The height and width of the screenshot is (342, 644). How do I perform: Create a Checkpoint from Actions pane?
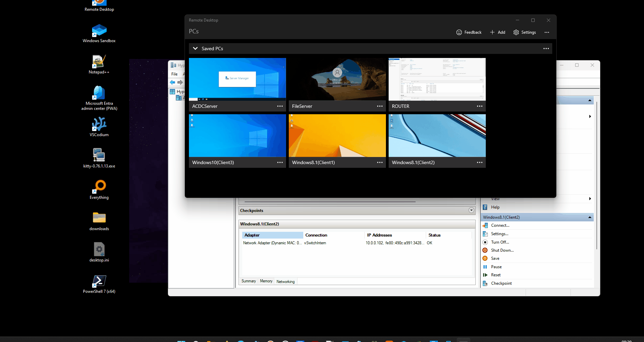coord(501,283)
